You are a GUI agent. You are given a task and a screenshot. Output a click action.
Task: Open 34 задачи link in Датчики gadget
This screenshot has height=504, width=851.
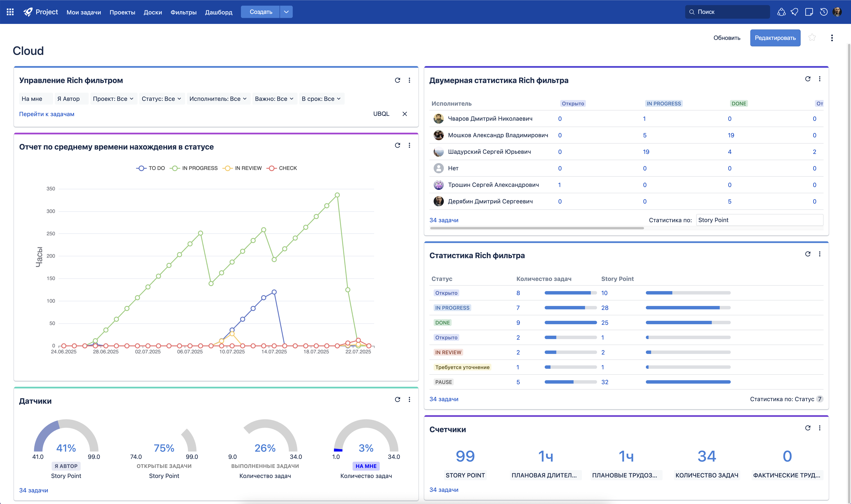click(34, 490)
